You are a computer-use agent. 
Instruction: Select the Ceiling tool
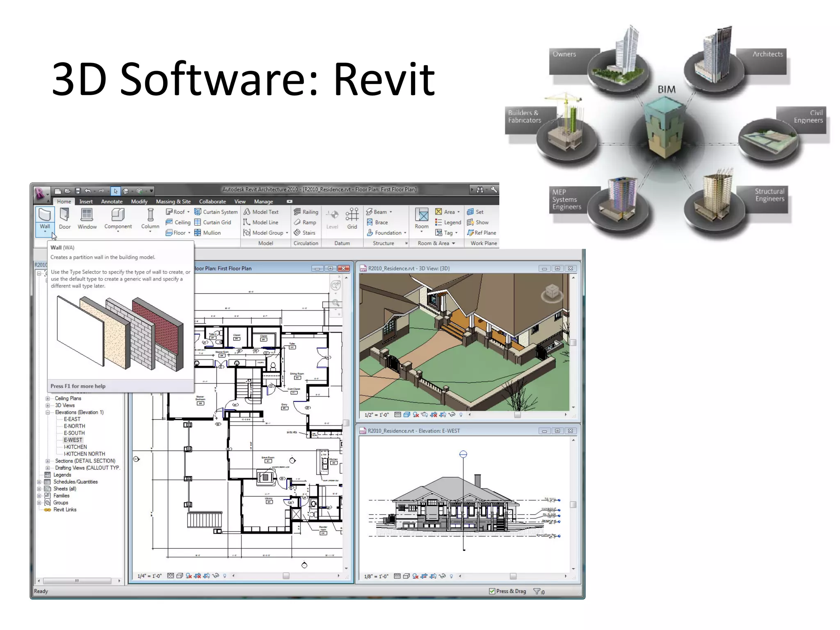tap(178, 222)
